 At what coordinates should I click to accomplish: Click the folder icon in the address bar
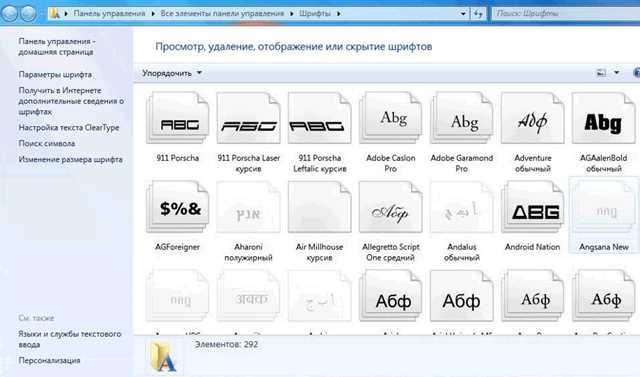[55, 13]
